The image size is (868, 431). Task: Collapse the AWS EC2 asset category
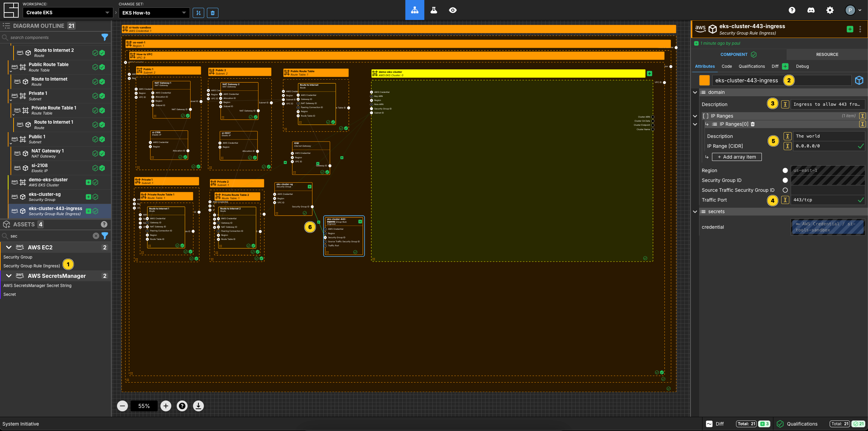coord(9,247)
